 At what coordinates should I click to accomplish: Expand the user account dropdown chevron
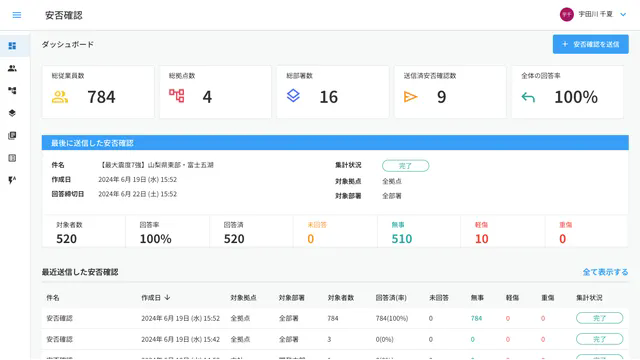coord(623,15)
